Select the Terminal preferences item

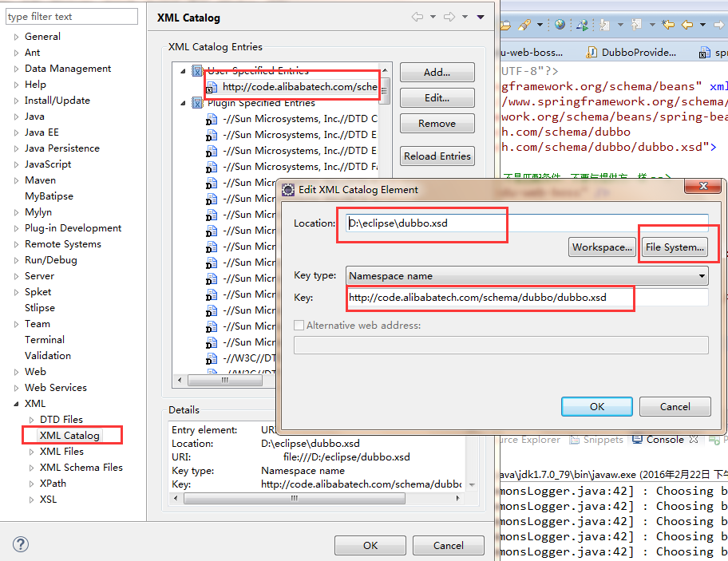pyautogui.click(x=45, y=340)
